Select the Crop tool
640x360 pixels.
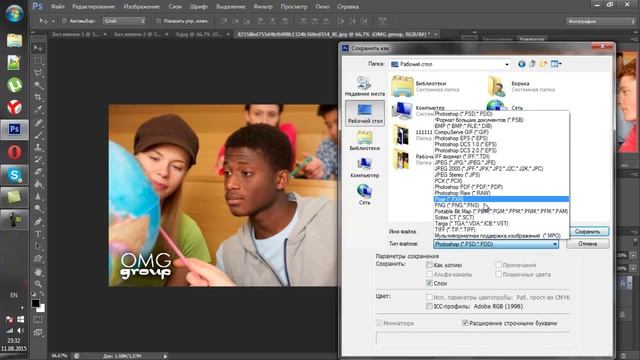38,98
